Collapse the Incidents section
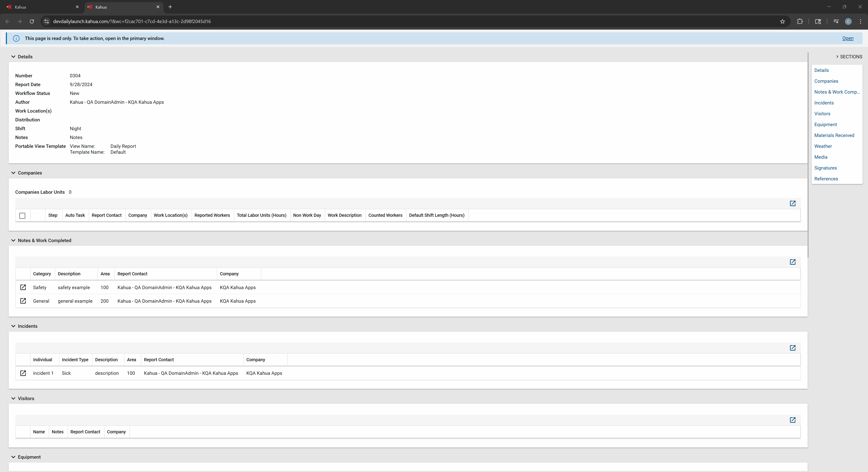Image resolution: width=868 pixels, height=472 pixels. 14,326
